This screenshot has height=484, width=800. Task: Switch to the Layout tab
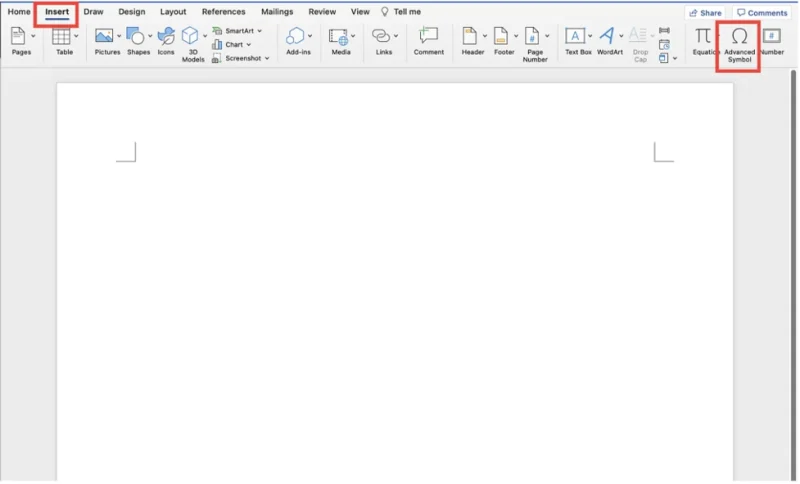click(173, 12)
